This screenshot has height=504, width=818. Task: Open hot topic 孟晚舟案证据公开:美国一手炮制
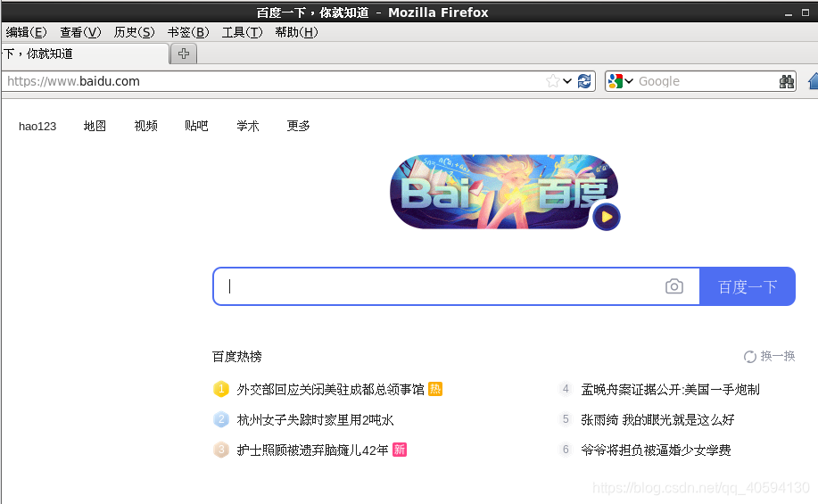[670, 390]
